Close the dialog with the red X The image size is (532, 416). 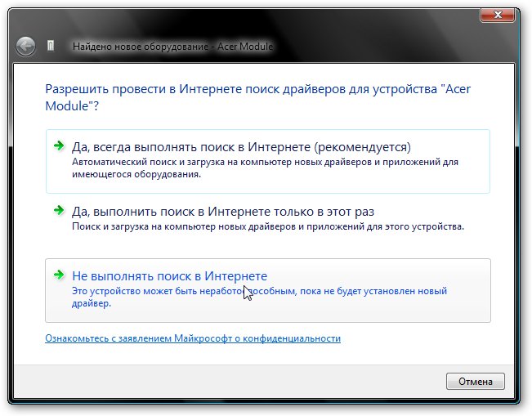[x=498, y=15]
